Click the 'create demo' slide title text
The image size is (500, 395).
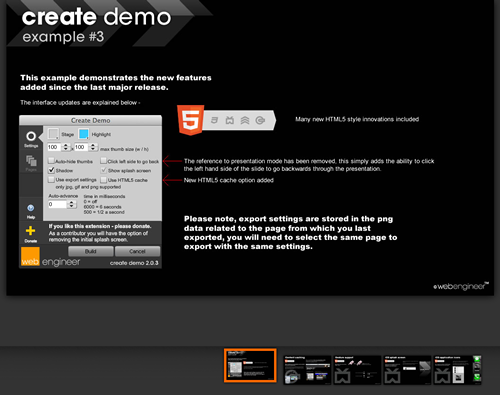click(96, 17)
